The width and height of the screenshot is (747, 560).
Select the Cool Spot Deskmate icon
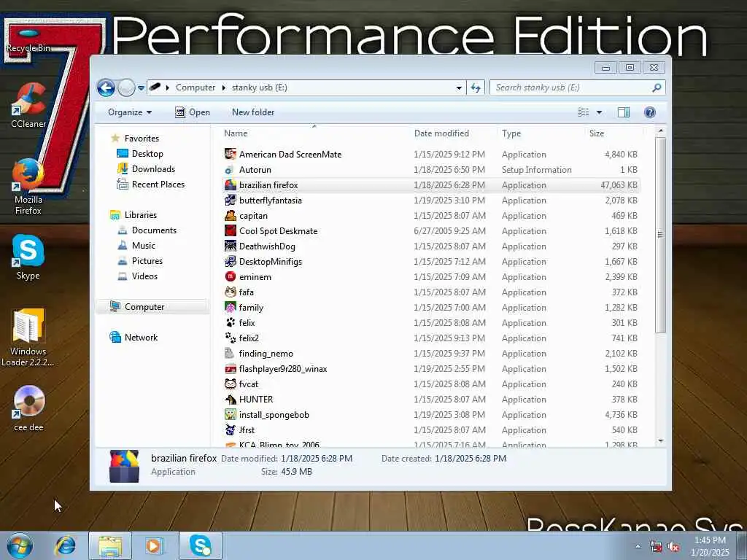point(231,230)
